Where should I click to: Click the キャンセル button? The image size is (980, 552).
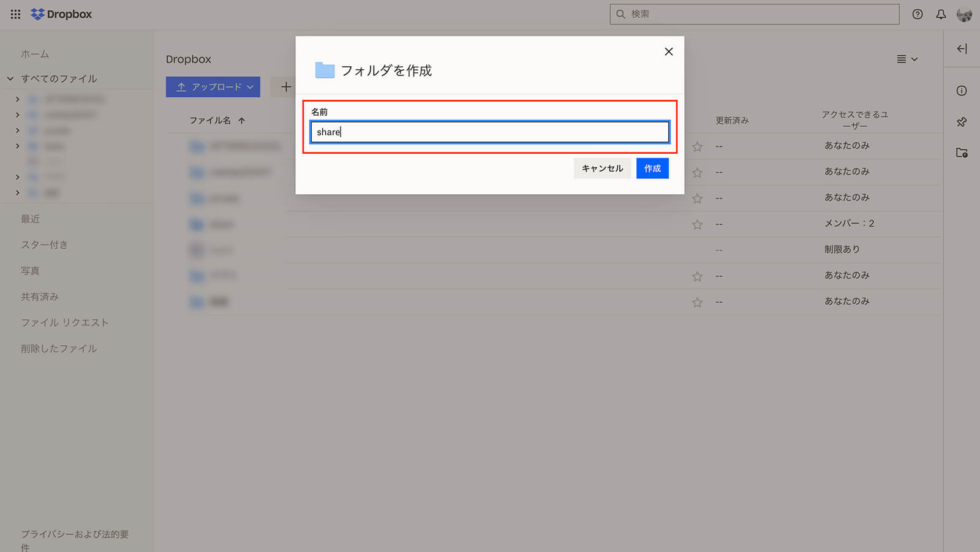602,168
